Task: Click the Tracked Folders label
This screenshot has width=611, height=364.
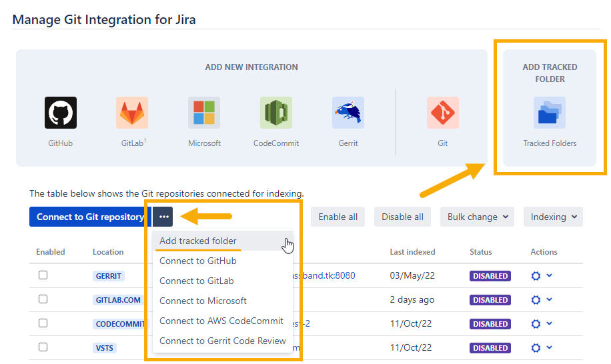Action: 550,143
